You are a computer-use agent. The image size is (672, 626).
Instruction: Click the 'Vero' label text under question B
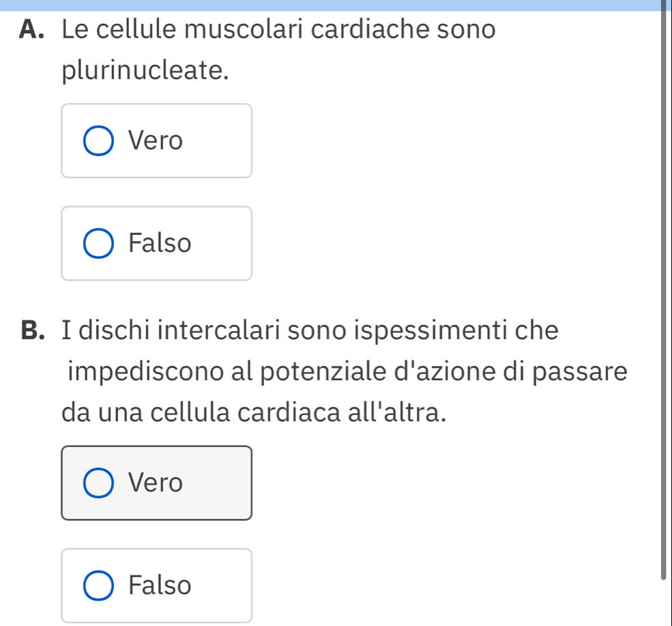157,483
